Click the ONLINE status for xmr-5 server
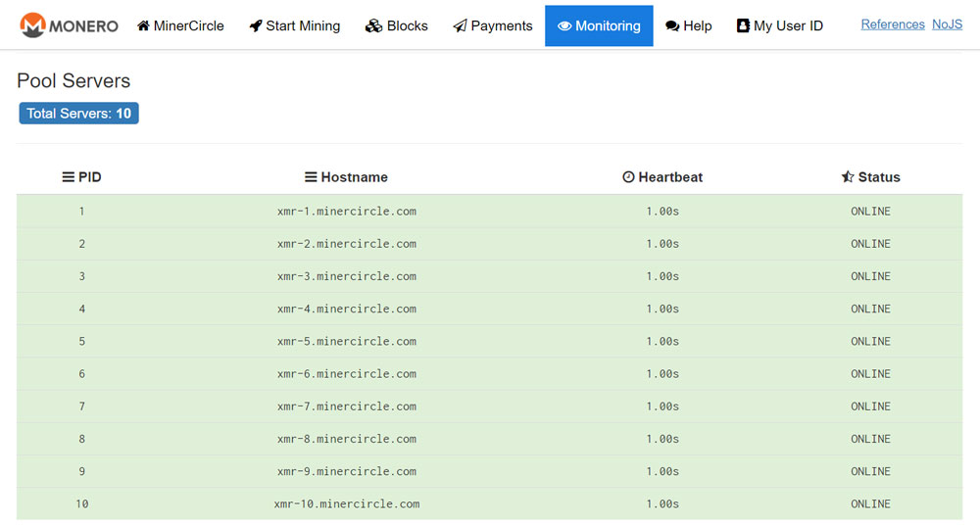Image resolution: width=980 pixels, height=525 pixels. point(870,341)
